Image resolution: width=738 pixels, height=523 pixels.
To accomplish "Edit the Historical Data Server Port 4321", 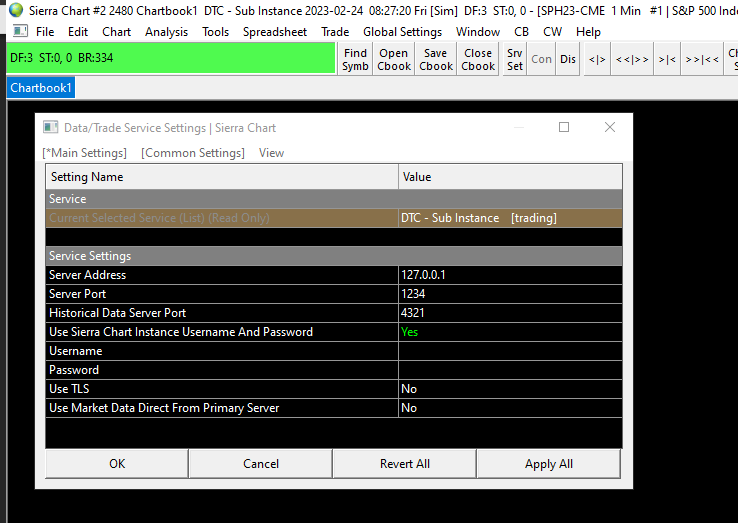I will click(x=511, y=313).
